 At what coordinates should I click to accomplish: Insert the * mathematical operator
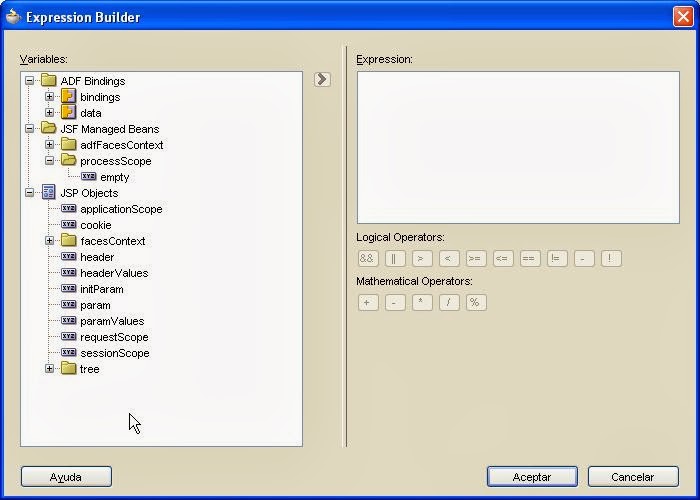(x=422, y=302)
